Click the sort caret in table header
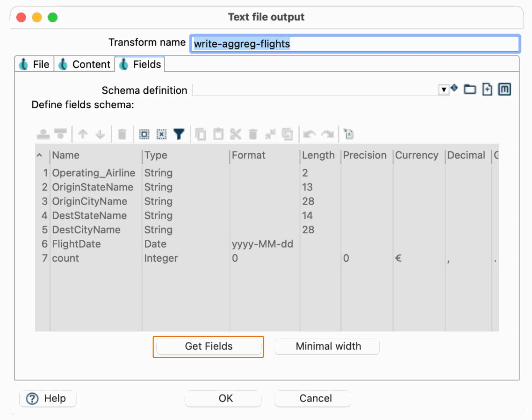Screen dimensions: 532x420 point(39,155)
